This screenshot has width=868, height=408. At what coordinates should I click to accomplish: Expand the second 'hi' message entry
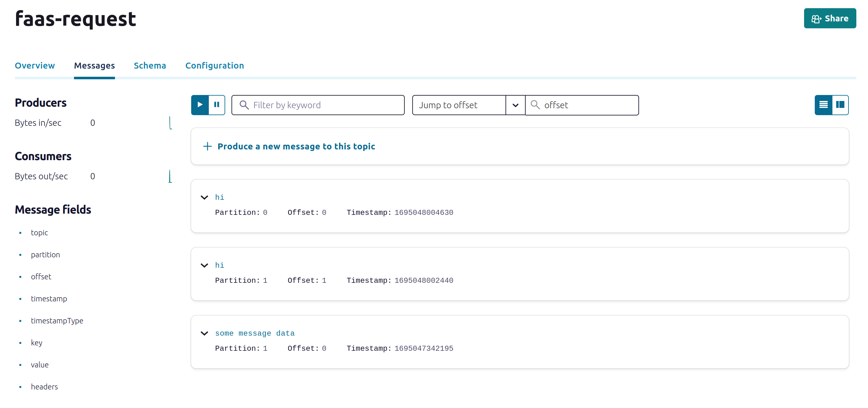tap(205, 265)
